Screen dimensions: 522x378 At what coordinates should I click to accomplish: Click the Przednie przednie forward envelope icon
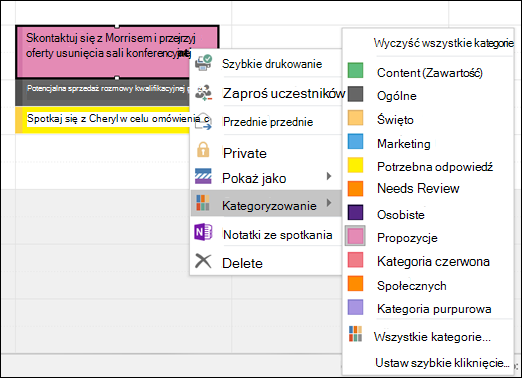click(203, 121)
